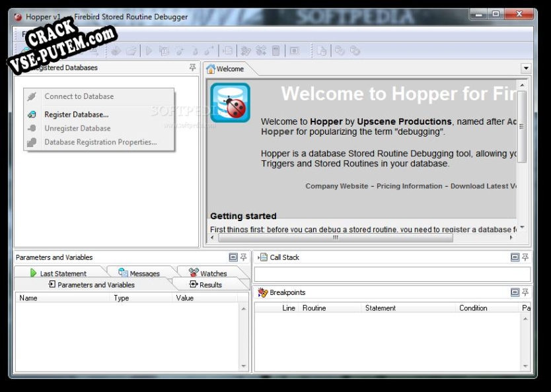The height and width of the screenshot is (392, 551).
Task: Click the restore icon on Call Stack panel
Action: tap(514, 257)
